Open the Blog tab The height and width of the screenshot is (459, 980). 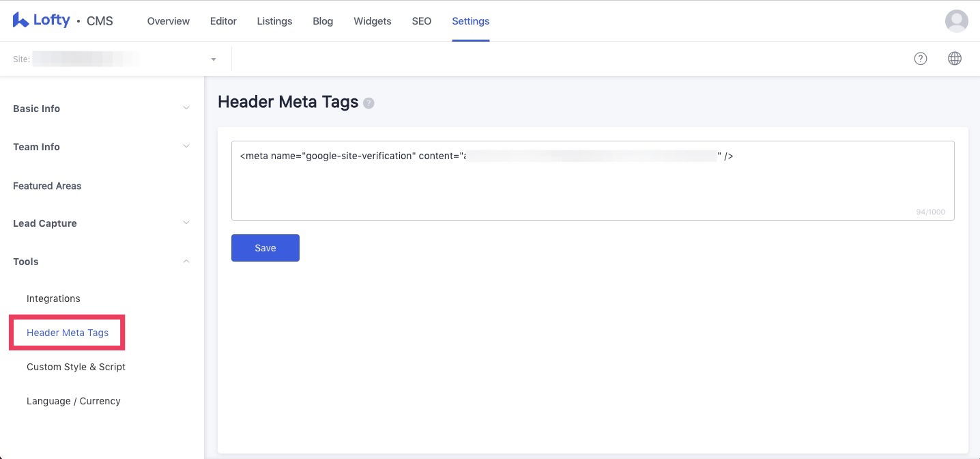[323, 21]
